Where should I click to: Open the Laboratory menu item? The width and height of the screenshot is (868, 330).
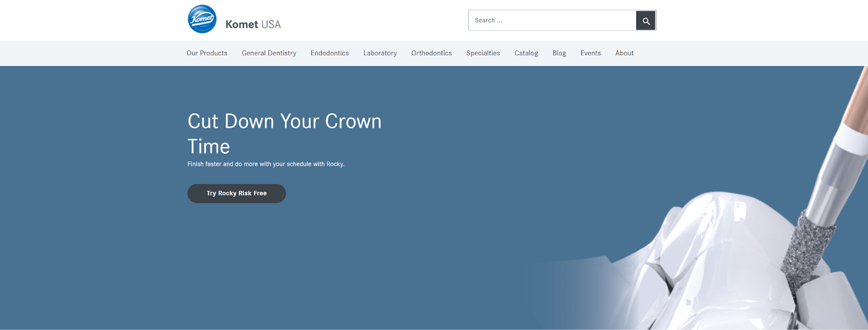point(380,53)
